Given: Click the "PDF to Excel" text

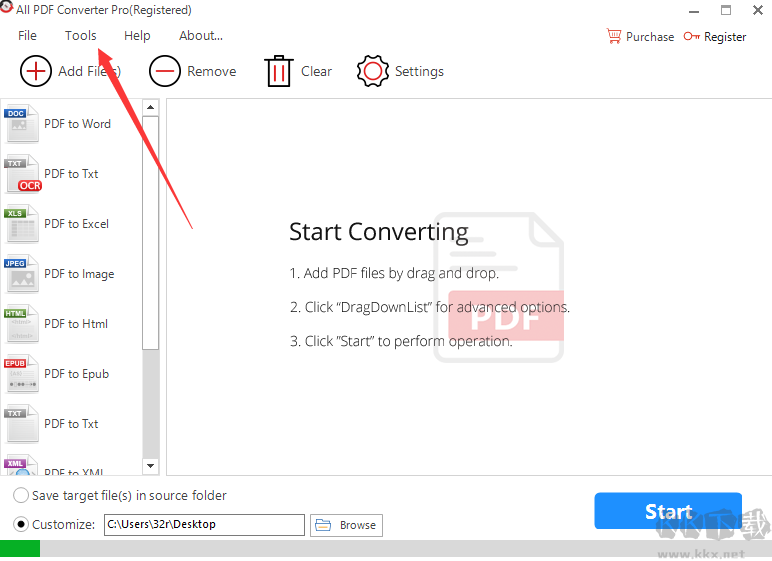Looking at the screenshot, I should tap(76, 224).
